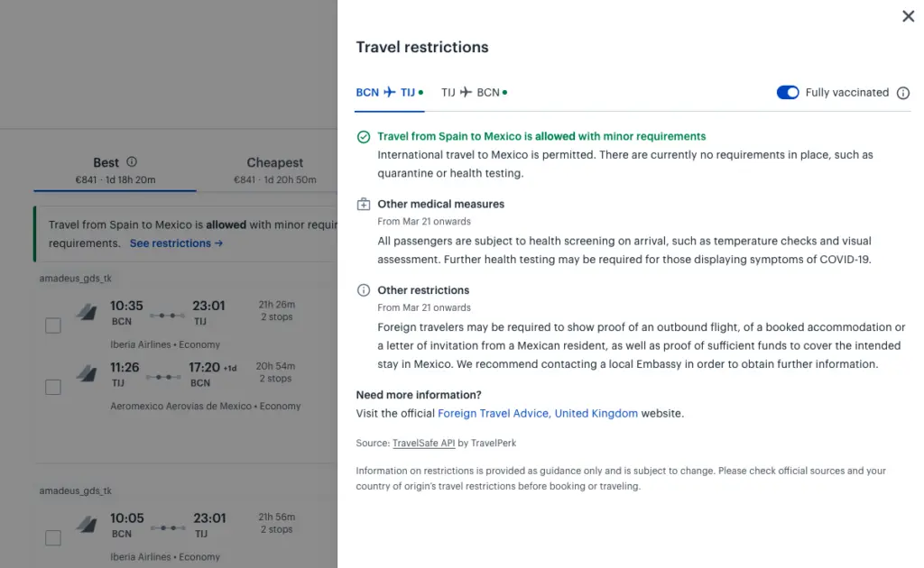Viewport: 924px width, 568px height.
Task: Click the green allowed checkmark icon
Action: (364, 137)
